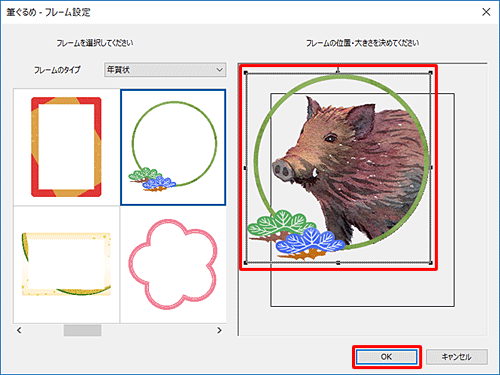Click the right arrow of the frame list scrollbar
500x375 pixels.
[x=219, y=330]
